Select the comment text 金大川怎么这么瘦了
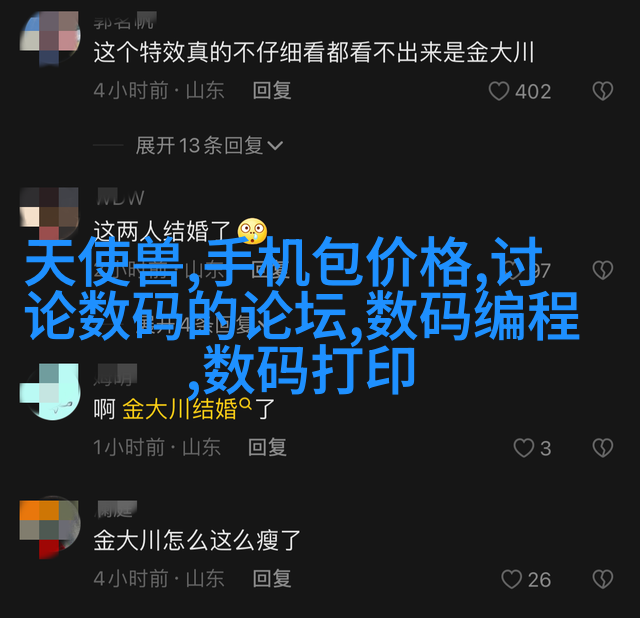The height and width of the screenshot is (618, 640). tap(197, 540)
